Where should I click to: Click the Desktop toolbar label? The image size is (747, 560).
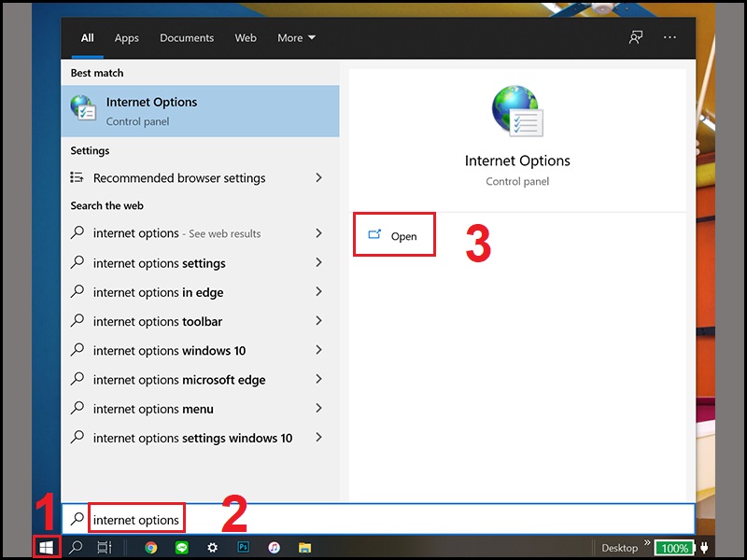tap(619, 548)
